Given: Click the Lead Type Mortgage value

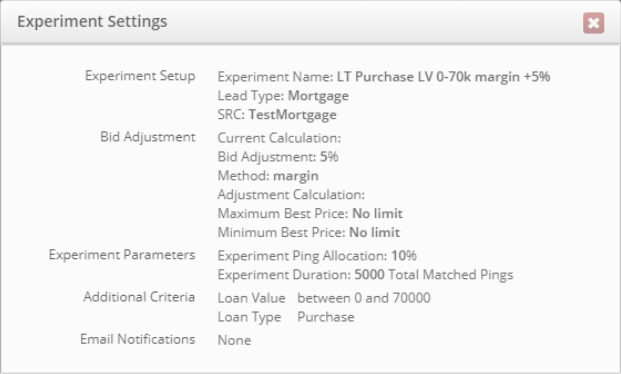Looking at the screenshot, I should [x=318, y=96].
